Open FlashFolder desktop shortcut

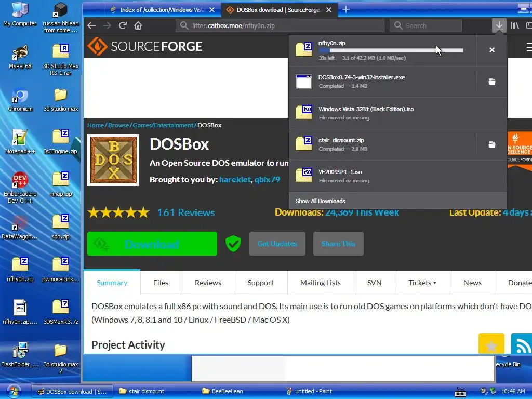click(20, 354)
